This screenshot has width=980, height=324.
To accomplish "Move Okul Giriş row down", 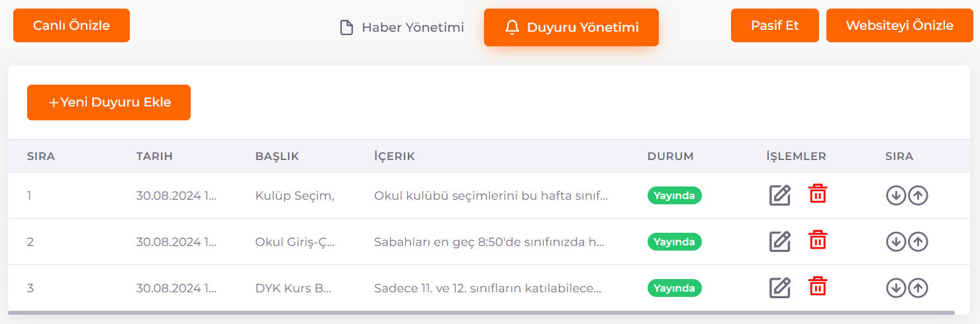I will point(896,242).
